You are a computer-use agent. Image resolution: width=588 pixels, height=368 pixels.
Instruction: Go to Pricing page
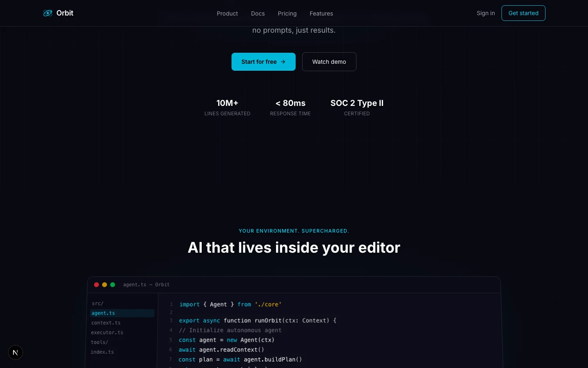[287, 13]
